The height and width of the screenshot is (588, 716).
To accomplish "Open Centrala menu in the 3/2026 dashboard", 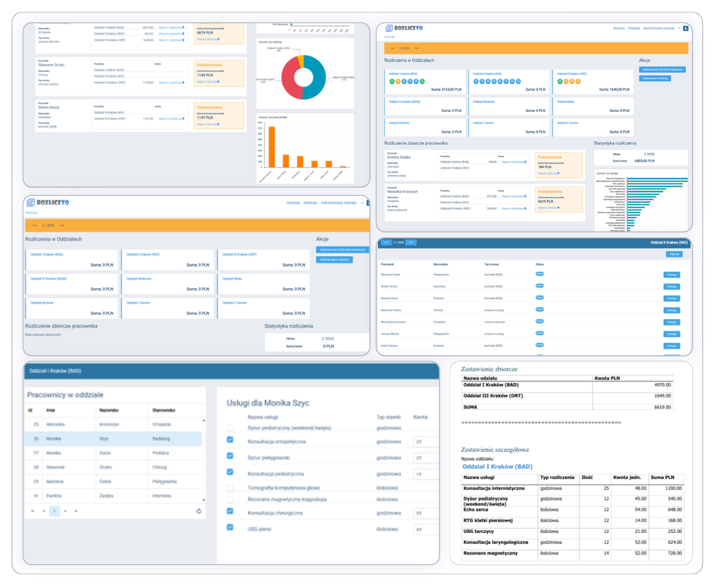I will pyautogui.click(x=619, y=28).
